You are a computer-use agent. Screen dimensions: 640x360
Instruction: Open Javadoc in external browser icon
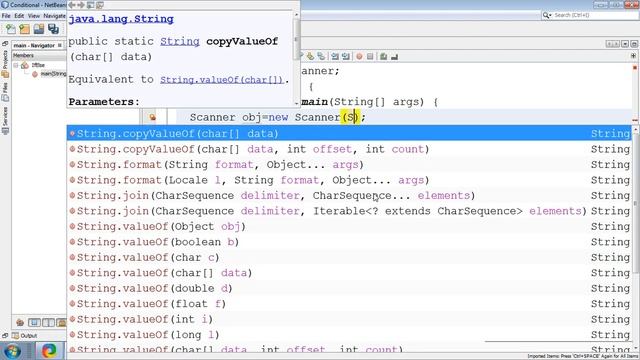[90, 5]
